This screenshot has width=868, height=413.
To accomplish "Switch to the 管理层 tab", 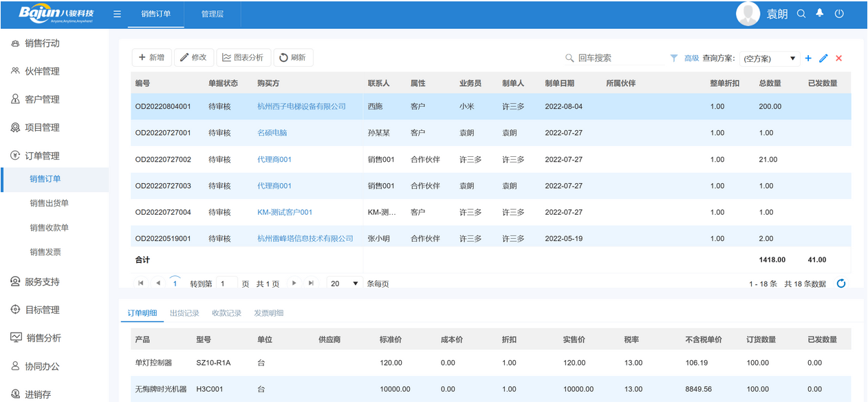I will pyautogui.click(x=212, y=13).
